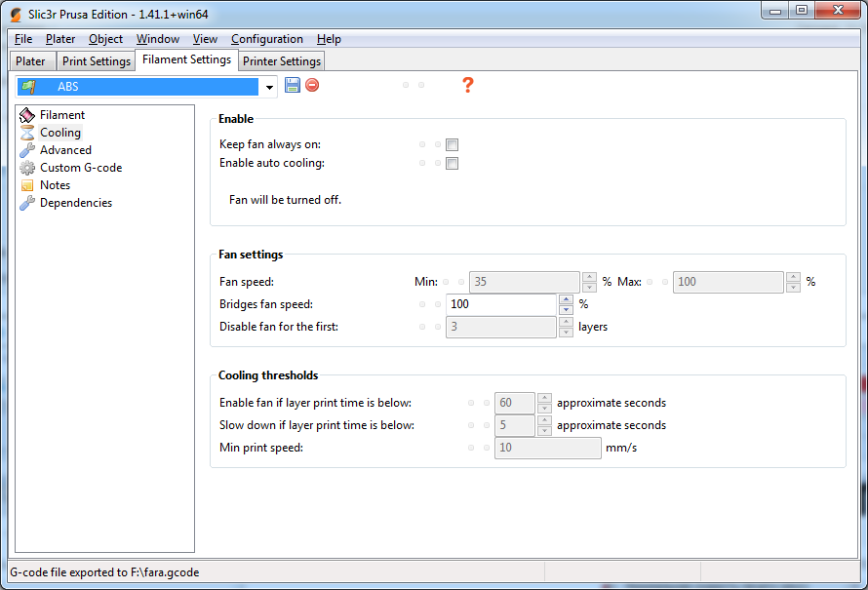Screen dimensions: 868x590
Task: Click the Slic3r app icon in title bar
Action: coord(16,15)
